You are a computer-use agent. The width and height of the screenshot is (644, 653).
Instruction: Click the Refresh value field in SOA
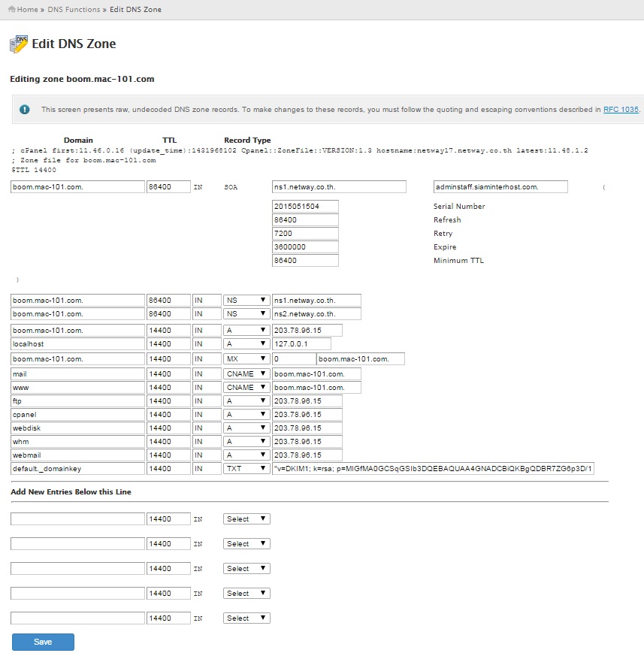pyautogui.click(x=305, y=220)
